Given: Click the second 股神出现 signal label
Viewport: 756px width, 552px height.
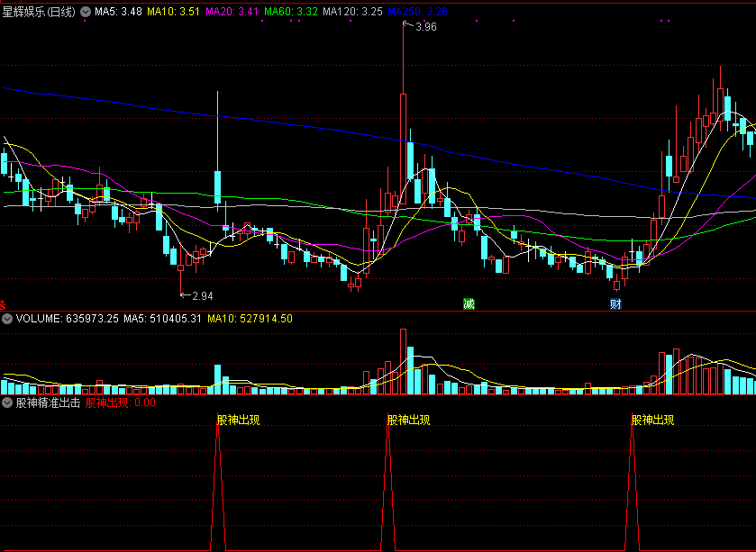Looking at the screenshot, I should [408, 420].
